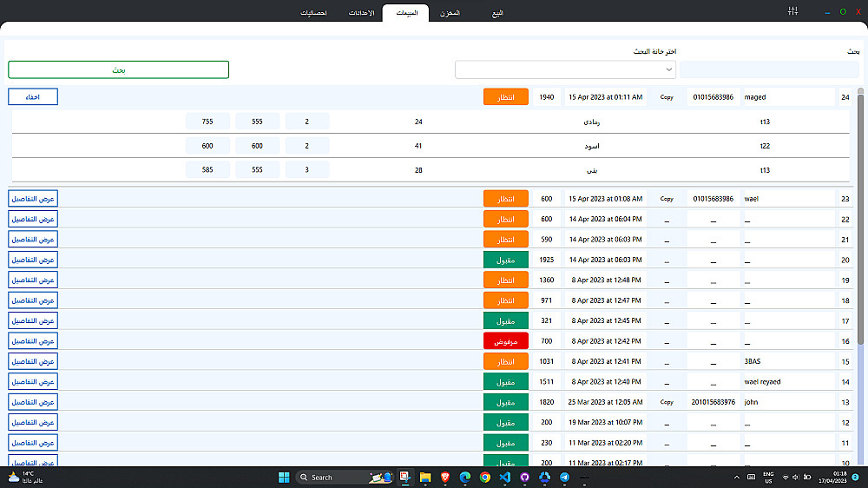
Task: Click the بحث search text field
Action: 769,69
